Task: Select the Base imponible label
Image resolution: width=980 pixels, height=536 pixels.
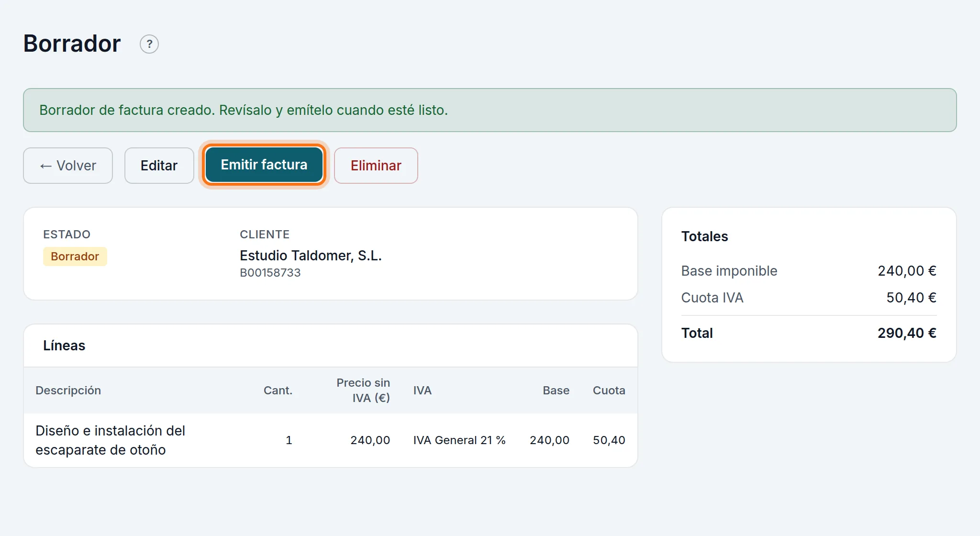Action: click(x=729, y=271)
